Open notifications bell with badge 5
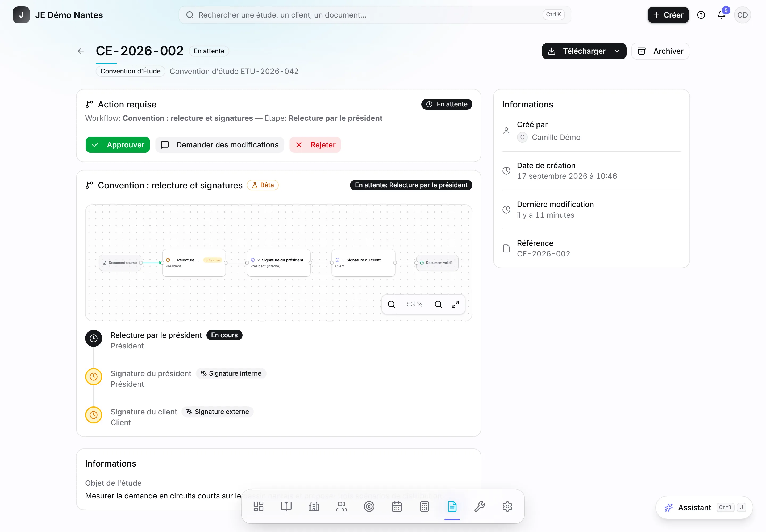 coord(721,15)
